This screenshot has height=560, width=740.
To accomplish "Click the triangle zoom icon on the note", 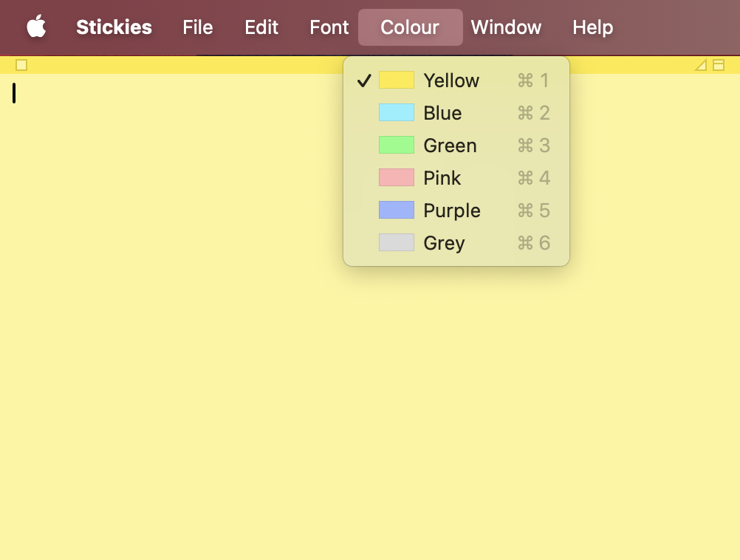I will (699, 64).
